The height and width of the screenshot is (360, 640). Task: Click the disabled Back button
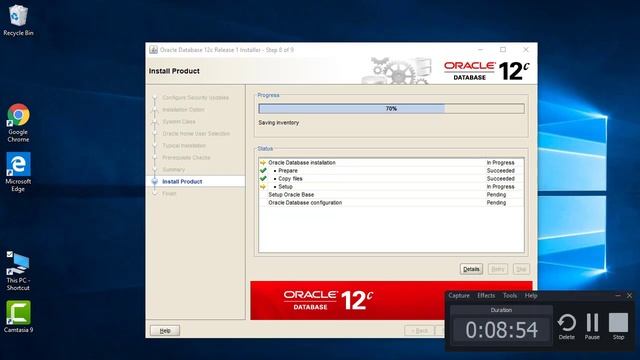pos(419,331)
